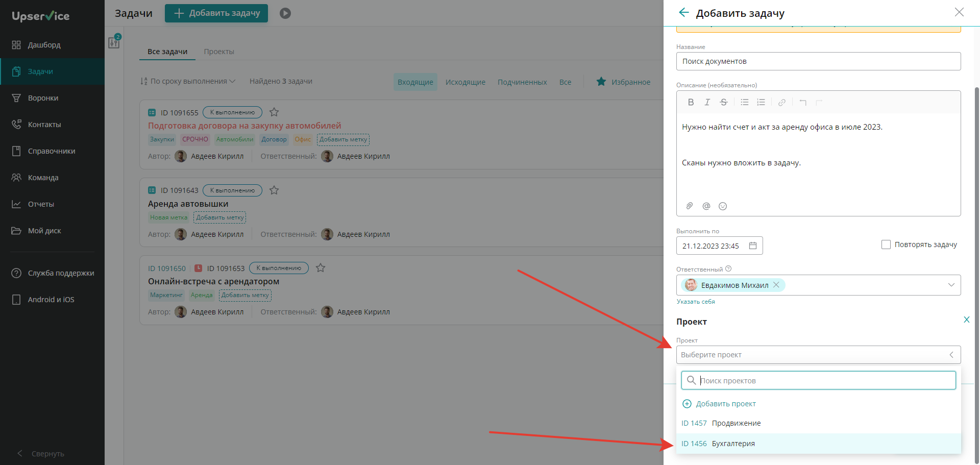Screen dimensions: 980x465
Task: Select the Все filter tab
Action: (565, 82)
